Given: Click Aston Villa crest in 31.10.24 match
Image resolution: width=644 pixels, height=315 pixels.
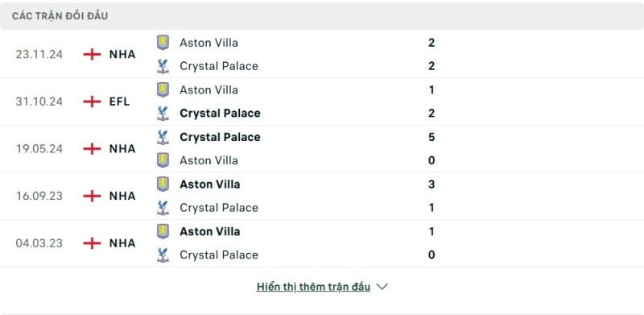Looking at the screenshot, I should pyautogui.click(x=163, y=89).
